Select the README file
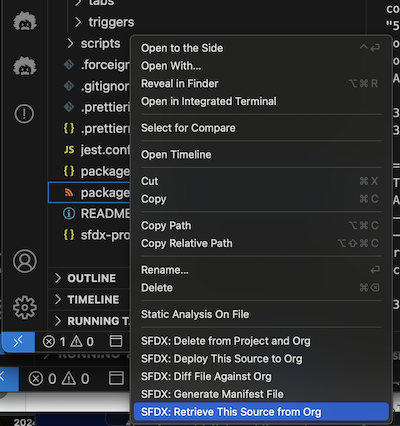 tap(96, 213)
